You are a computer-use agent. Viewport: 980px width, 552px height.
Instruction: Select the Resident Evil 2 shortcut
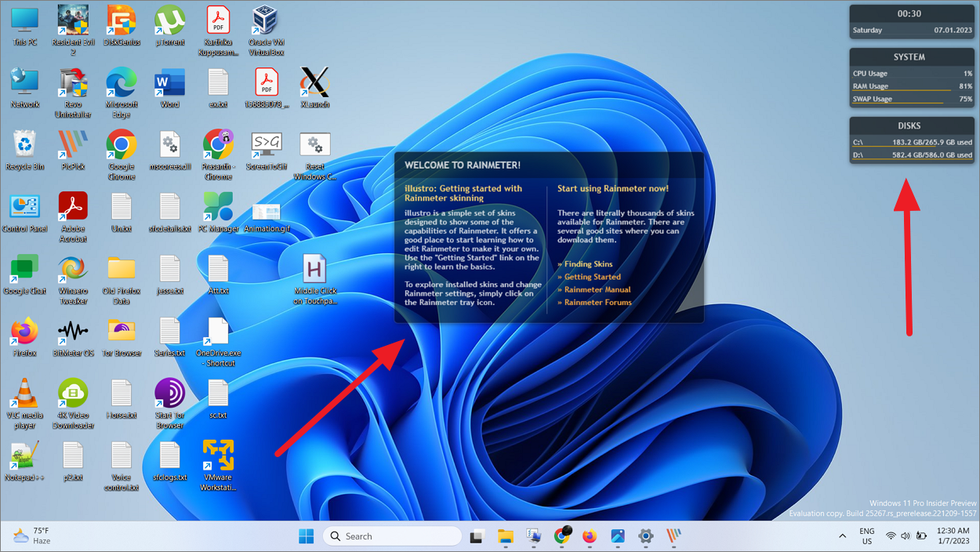[x=73, y=31]
